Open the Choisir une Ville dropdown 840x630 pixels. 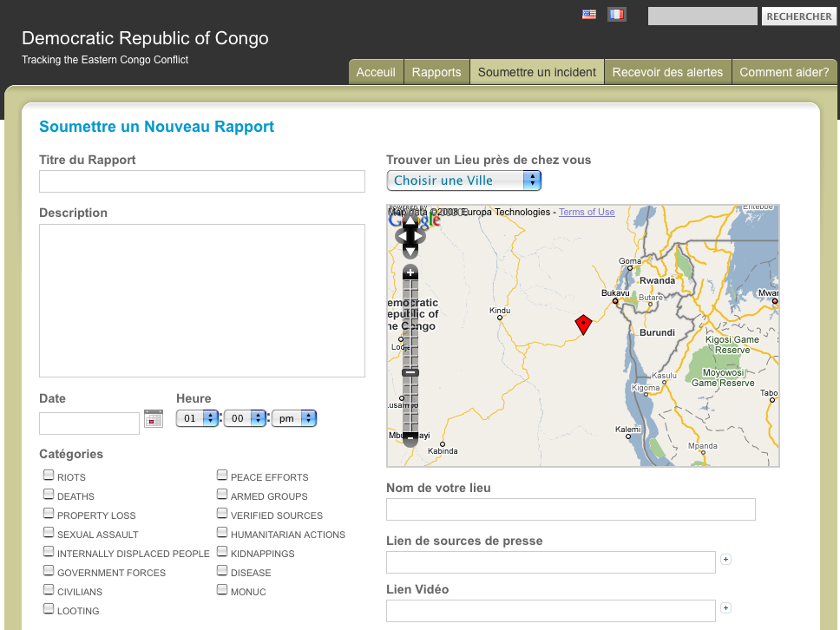tap(463, 180)
